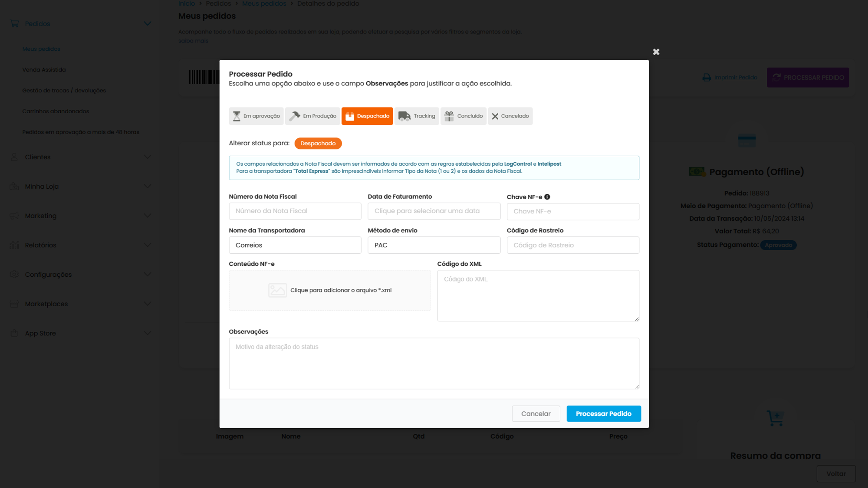Click the order barcode image
This screenshot has width=868, height=488.
204,77
